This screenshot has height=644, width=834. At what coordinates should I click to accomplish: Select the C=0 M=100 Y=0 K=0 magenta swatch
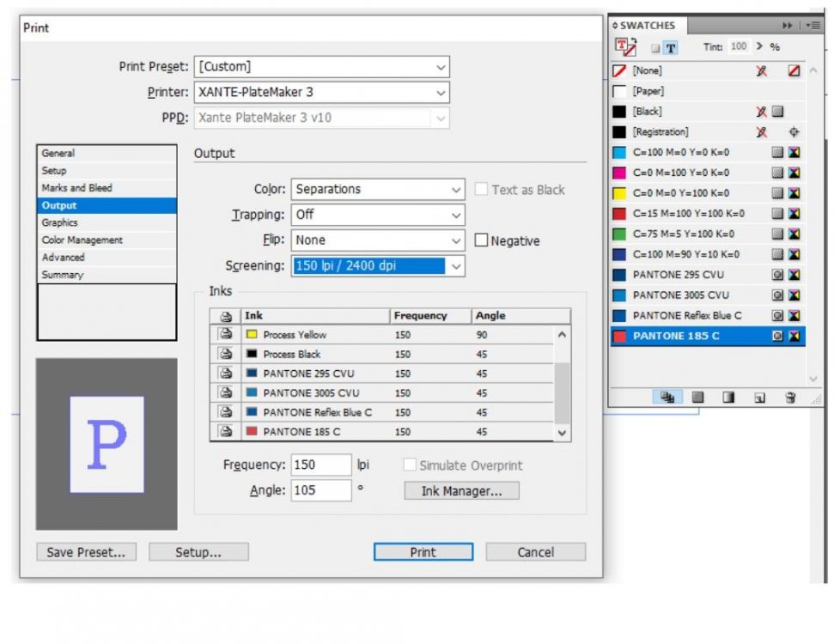(x=708, y=173)
